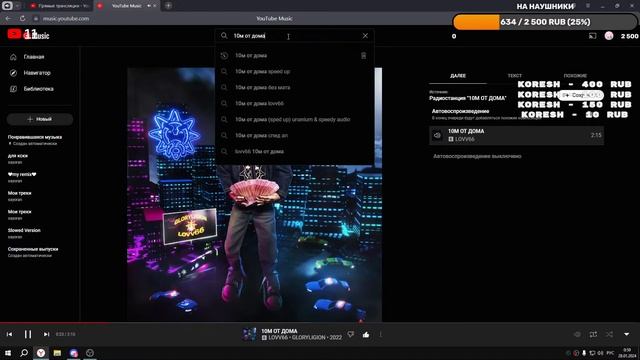Reload the browser page
Image resolution: width=640 pixels, height=360 pixels.
[x=22, y=18]
